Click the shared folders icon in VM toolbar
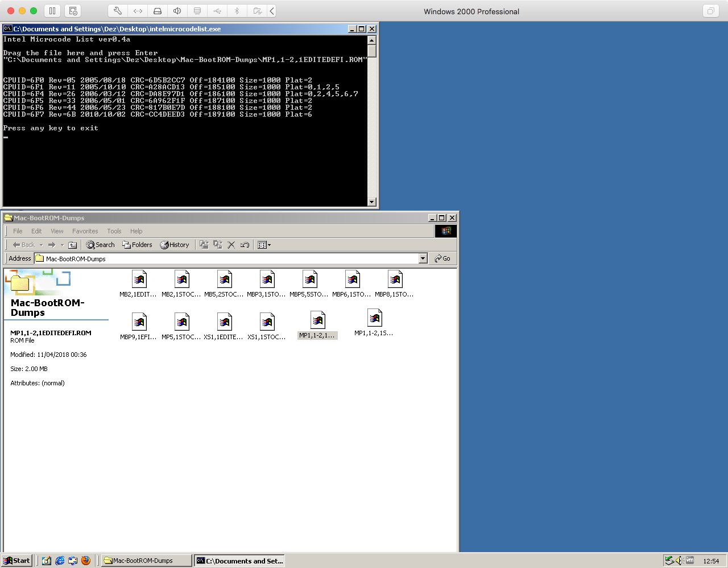Screen dimensions: 728x568 pos(257,11)
